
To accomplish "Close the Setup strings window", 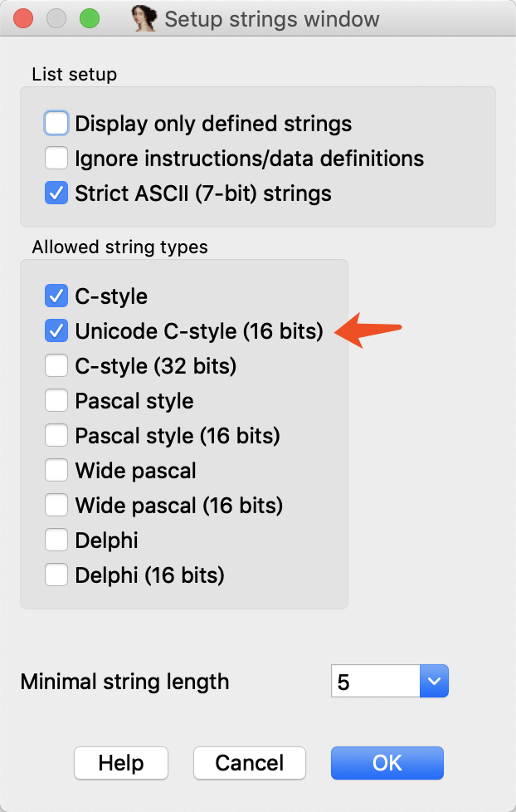I will (23, 18).
